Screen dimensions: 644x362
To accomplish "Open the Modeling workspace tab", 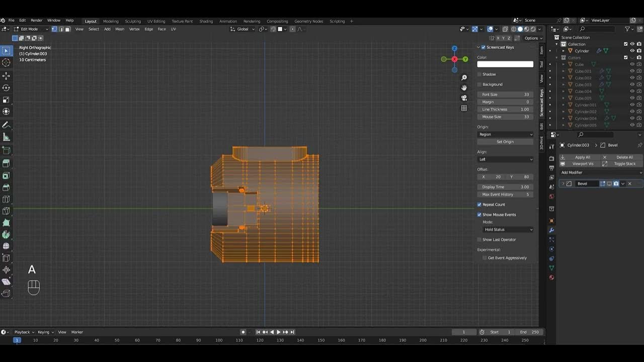I will click(111, 21).
